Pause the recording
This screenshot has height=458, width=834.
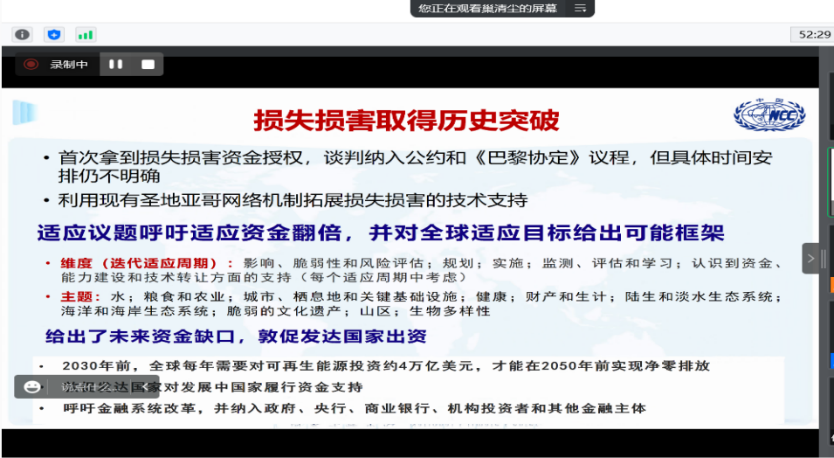(116, 64)
